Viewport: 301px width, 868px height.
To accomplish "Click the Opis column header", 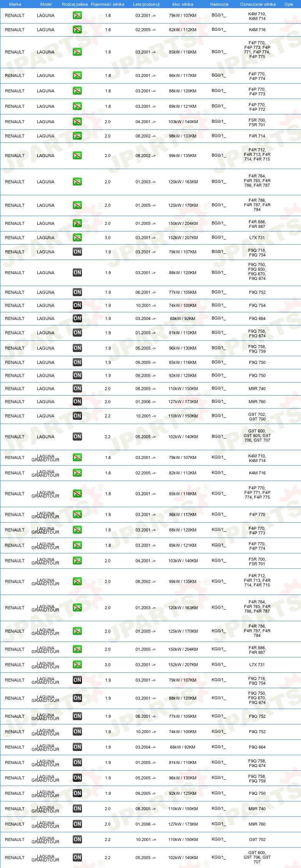I will point(289,4).
